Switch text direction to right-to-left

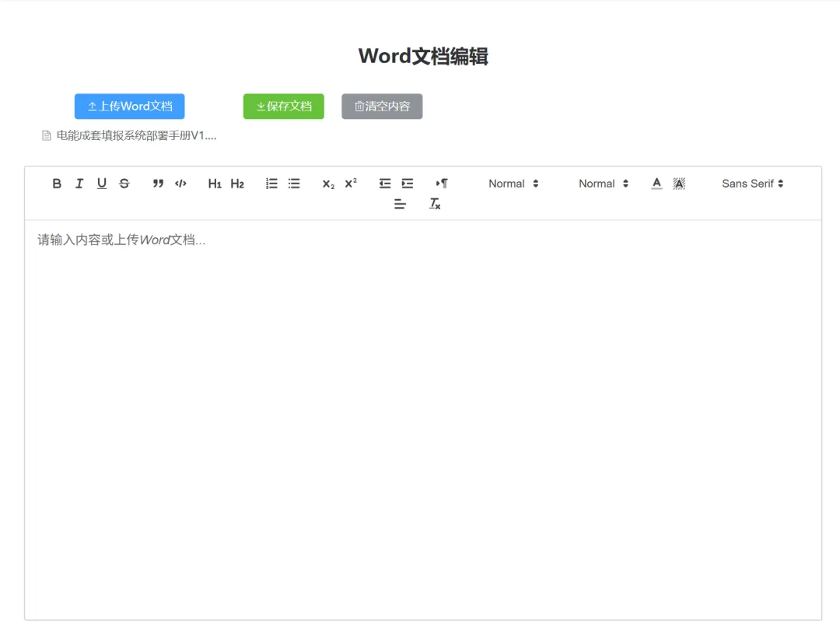[x=442, y=184]
